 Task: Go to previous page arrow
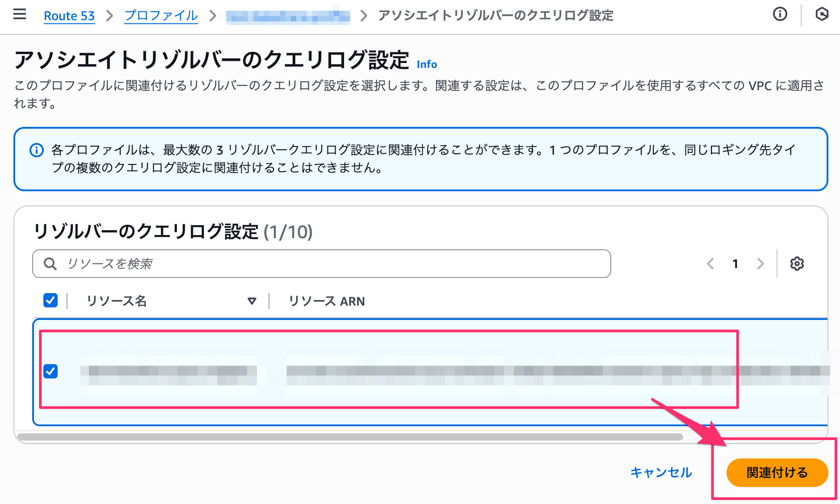(710, 264)
